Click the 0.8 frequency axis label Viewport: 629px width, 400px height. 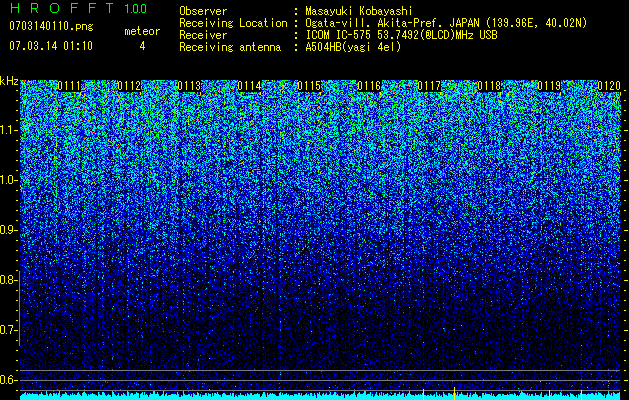click(8, 280)
